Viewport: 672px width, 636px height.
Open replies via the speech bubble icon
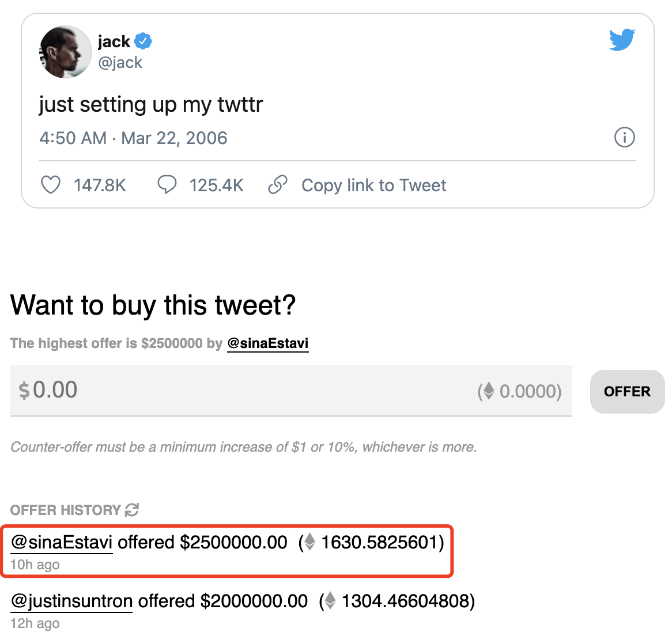point(167,184)
